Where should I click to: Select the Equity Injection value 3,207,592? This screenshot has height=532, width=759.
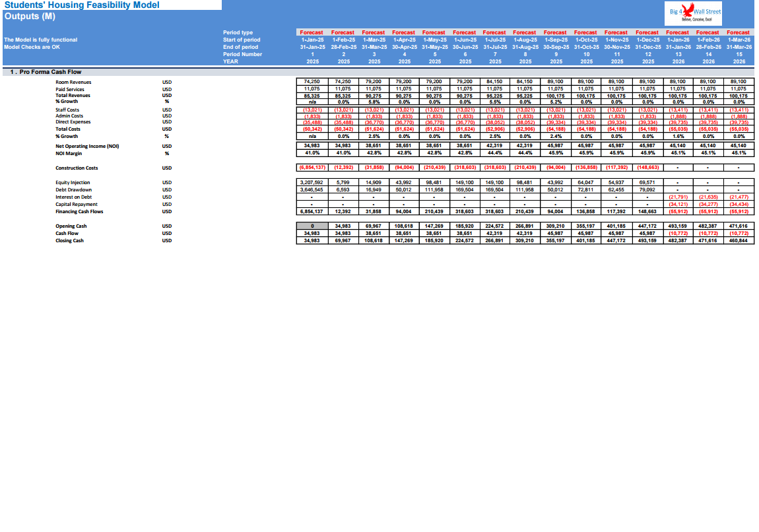coord(312,182)
